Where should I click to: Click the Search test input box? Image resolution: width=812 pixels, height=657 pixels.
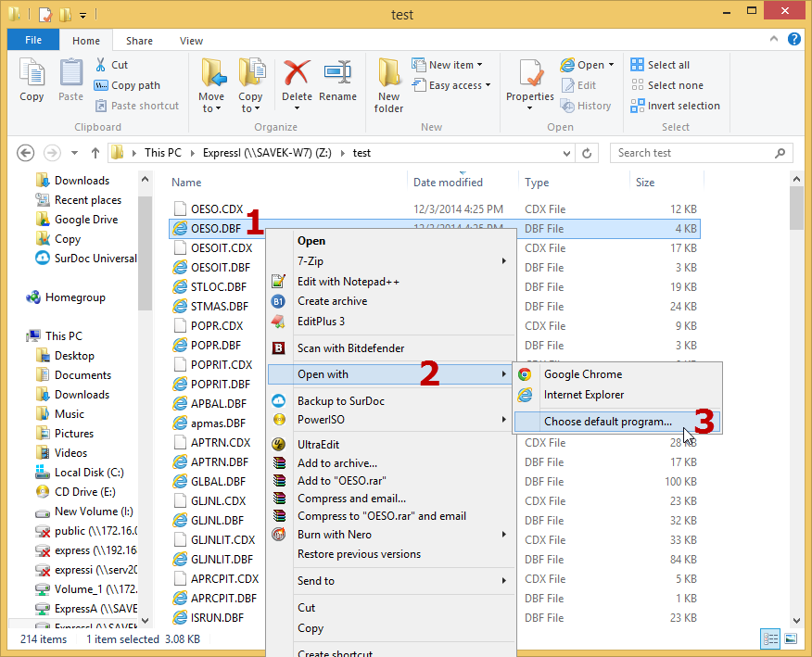tap(695, 153)
